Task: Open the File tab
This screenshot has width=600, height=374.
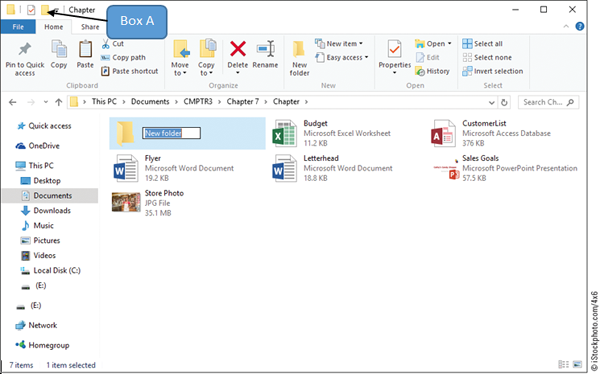Action: 18,27
